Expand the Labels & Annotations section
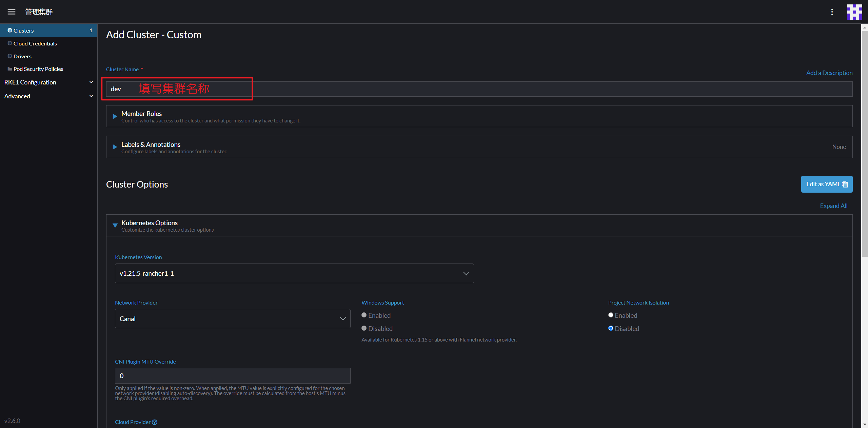Viewport: 868px width, 428px height. click(x=479, y=147)
